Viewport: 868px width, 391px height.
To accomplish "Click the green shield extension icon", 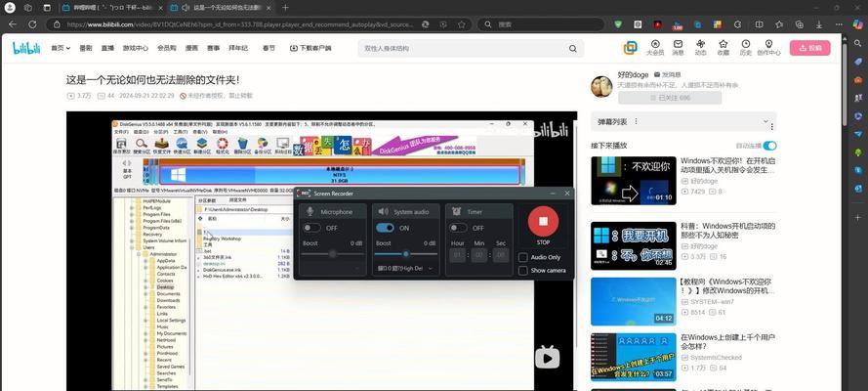I will click(x=618, y=24).
